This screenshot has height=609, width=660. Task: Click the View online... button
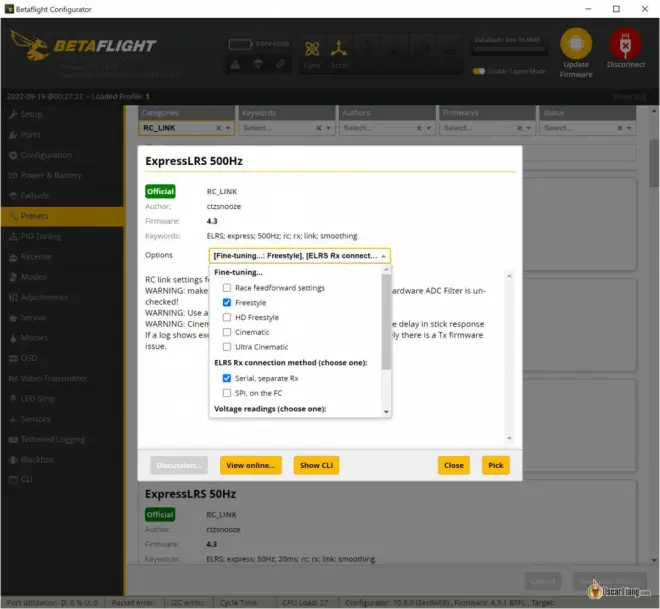250,465
